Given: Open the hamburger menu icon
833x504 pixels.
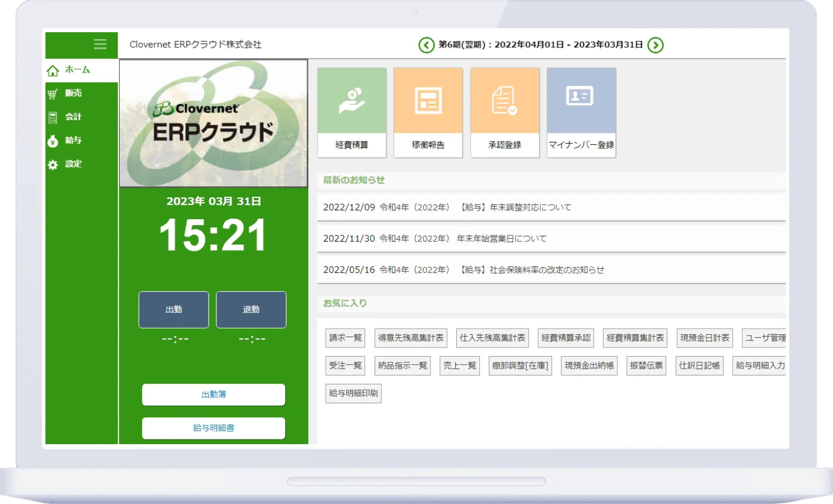Looking at the screenshot, I should pos(100,44).
